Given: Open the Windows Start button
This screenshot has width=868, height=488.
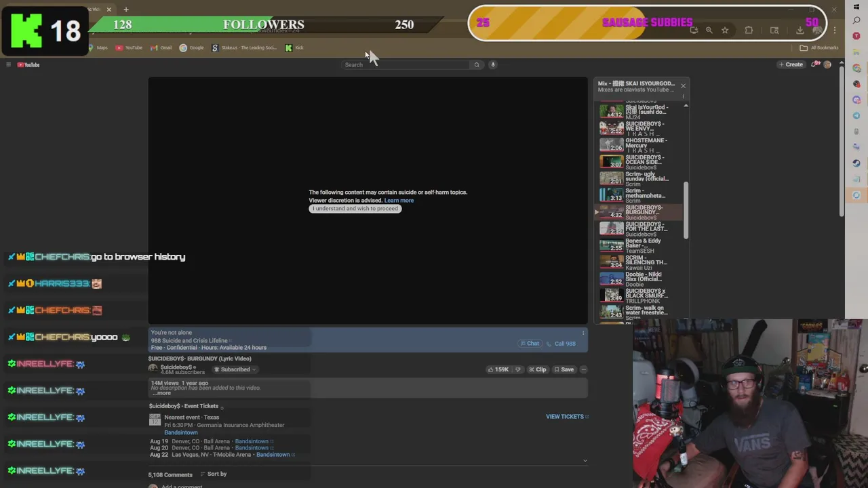Looking at the screenshot, I should 856,7.
